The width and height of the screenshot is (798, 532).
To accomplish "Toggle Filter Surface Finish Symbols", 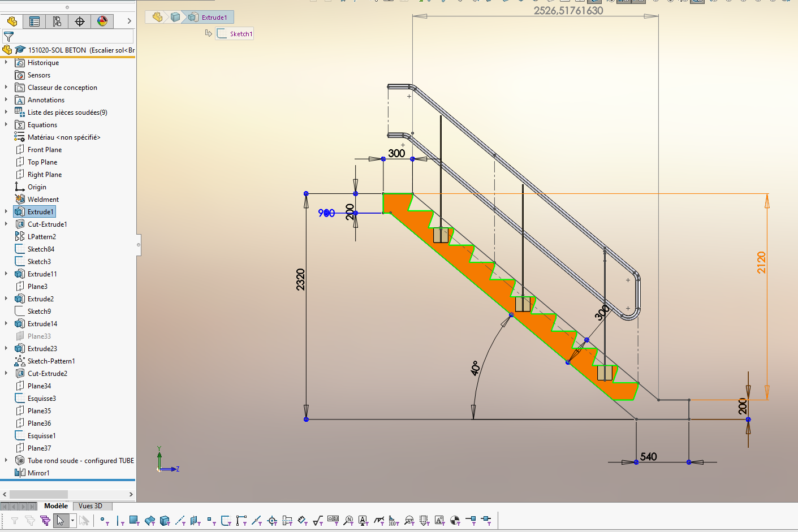I will click(318, 521).
